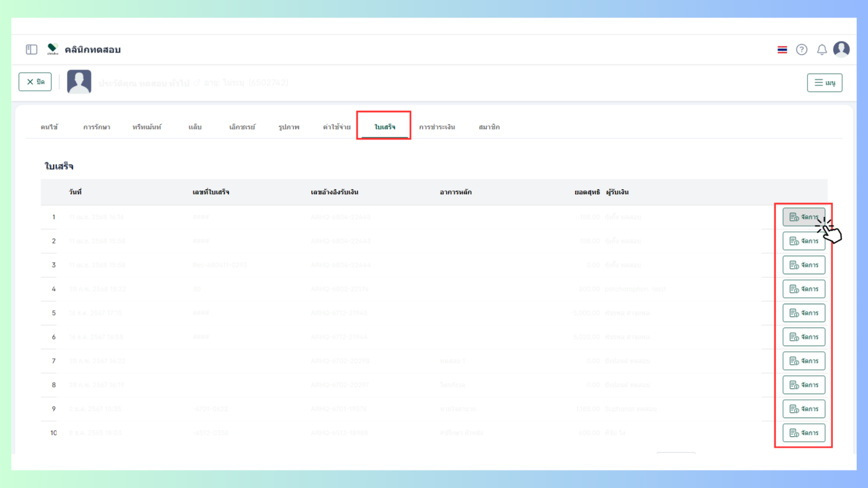Click the clinic logo beside คลินิกทดสอบ
The height and width of the screenshot is (488, 868).
(53, 50)
